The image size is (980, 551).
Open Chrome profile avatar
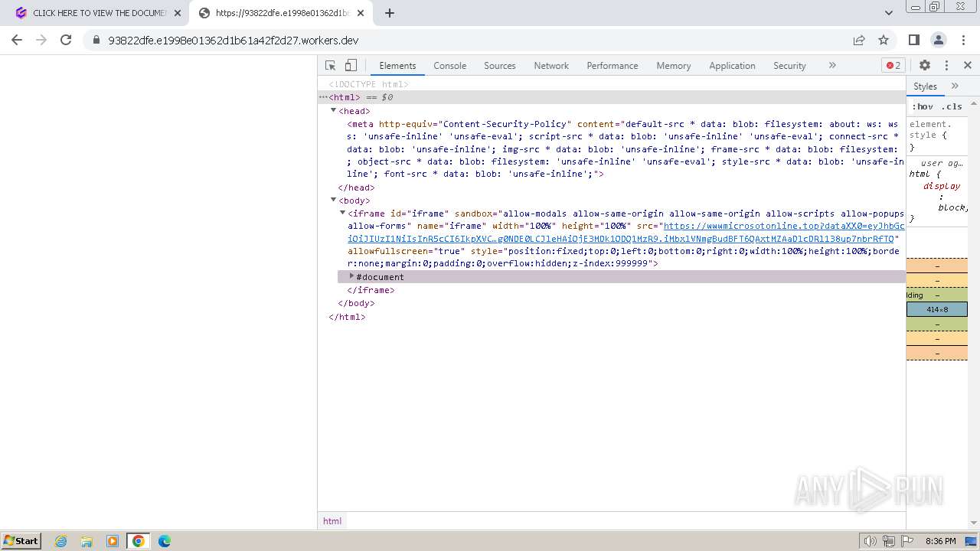point(938,40)
